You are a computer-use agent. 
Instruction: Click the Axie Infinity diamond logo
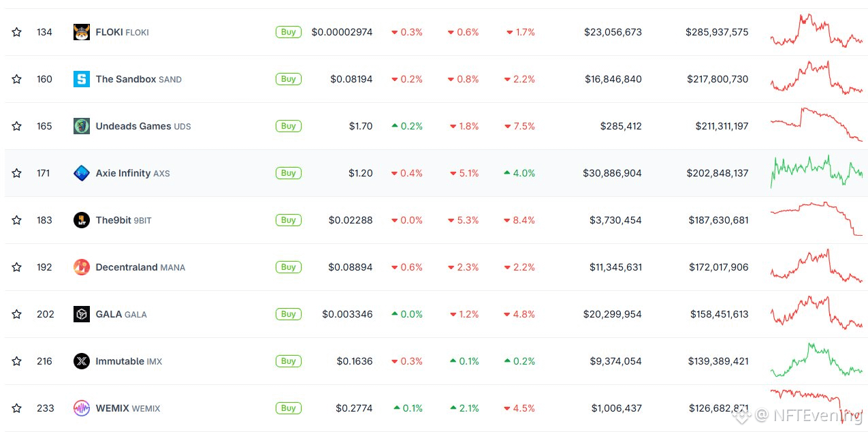click(82, 173)
